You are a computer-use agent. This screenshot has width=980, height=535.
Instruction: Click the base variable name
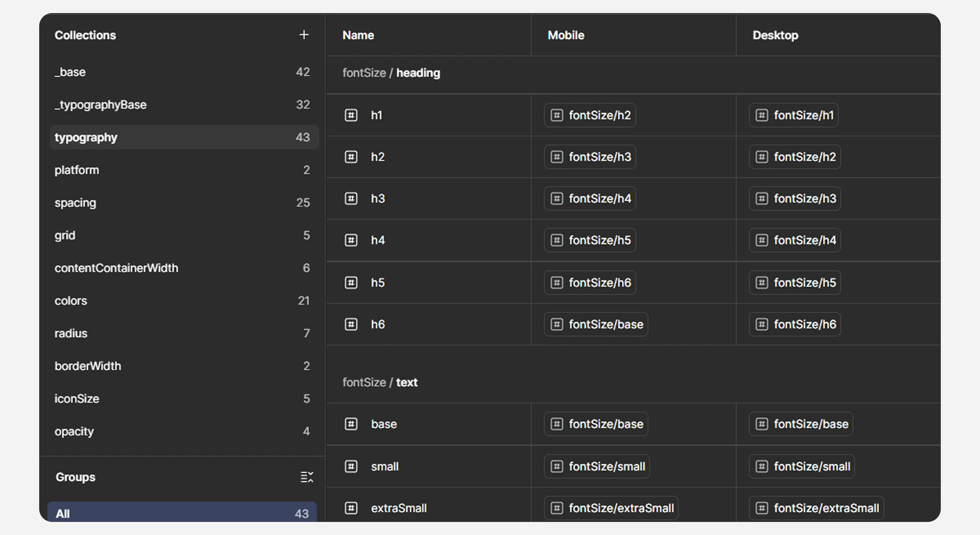point(384,424)
